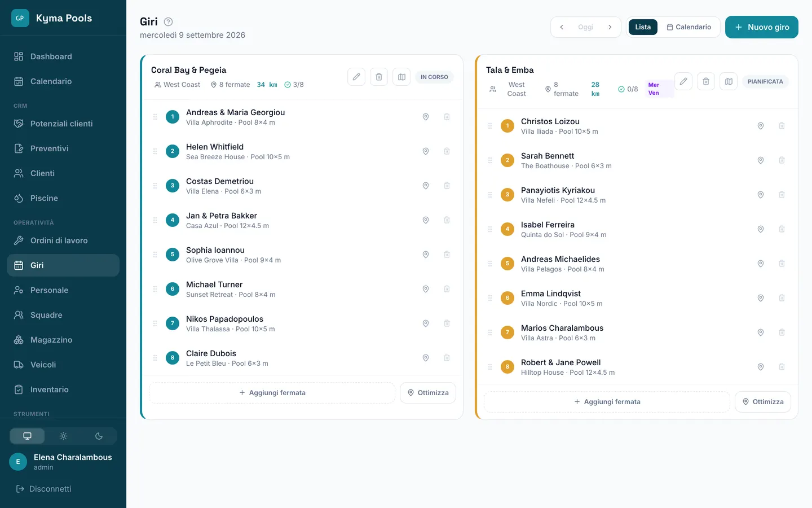Go to previous day chevron

pyautogui.click(x=562, y=27)
